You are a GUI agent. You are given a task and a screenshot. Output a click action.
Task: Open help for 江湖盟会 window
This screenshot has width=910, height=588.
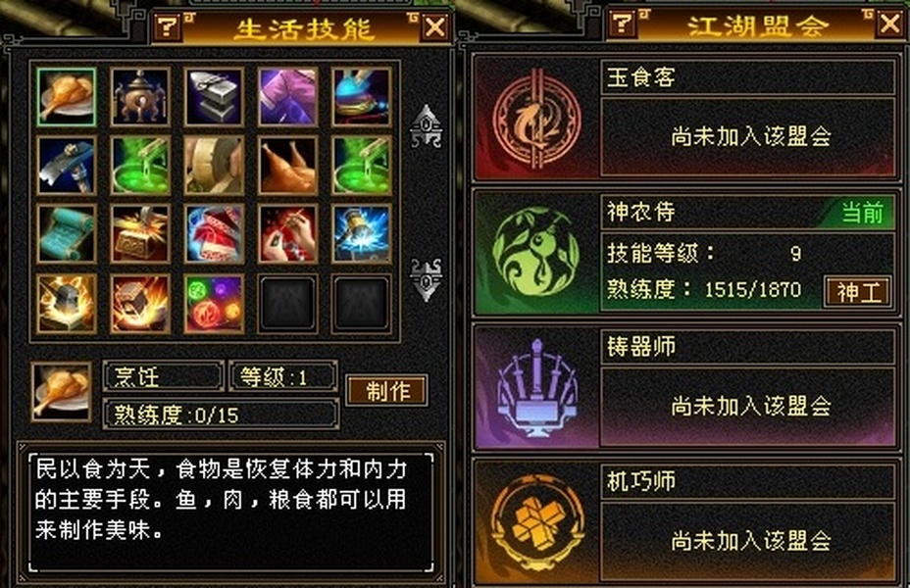point(622,24)
